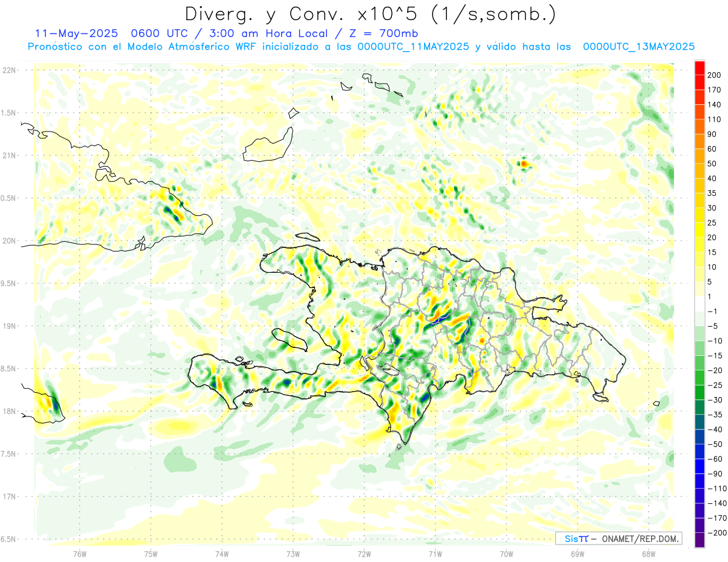Image resolution: width=728 pixels, height=562 pixels.
Task: Click the 72W longitude label
Action: pyautogui.click(x=364, y=553)
